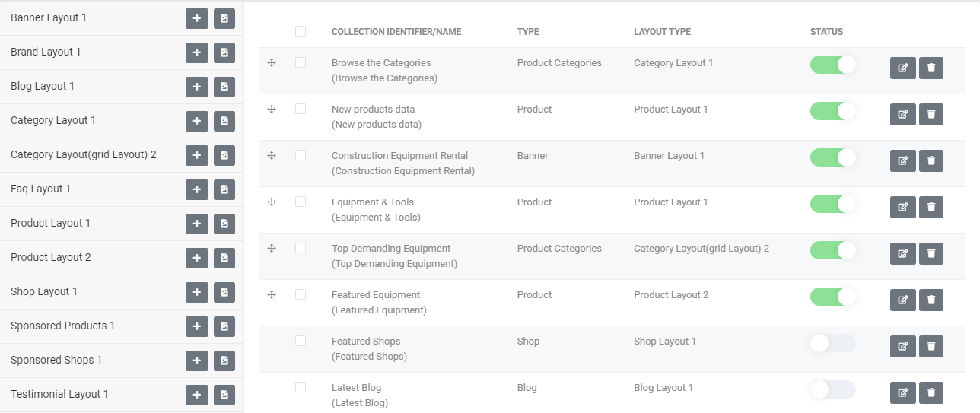Screen dimensions: 980x413
Task: Check the Featured Equipment row checkbox
Action: pos(301,294)
